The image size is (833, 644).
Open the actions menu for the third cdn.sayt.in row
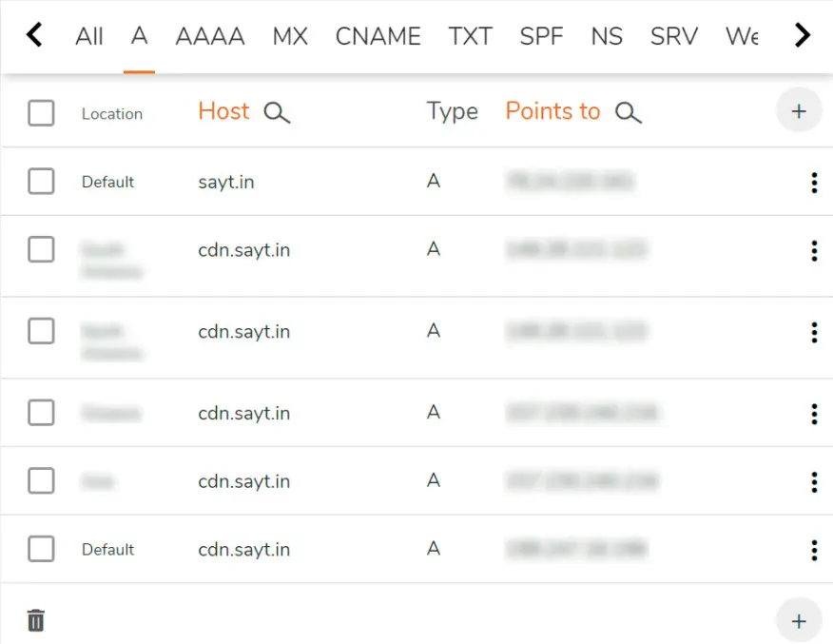pyautogui.click(x=814, y=414)
